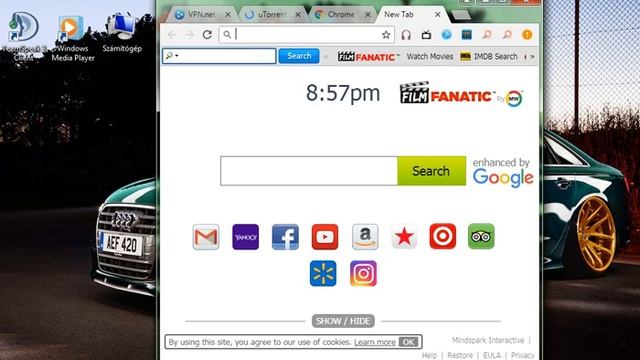Open the Facebook shortcut icon
Screen dimensions: 640x360
pos(285,237)
